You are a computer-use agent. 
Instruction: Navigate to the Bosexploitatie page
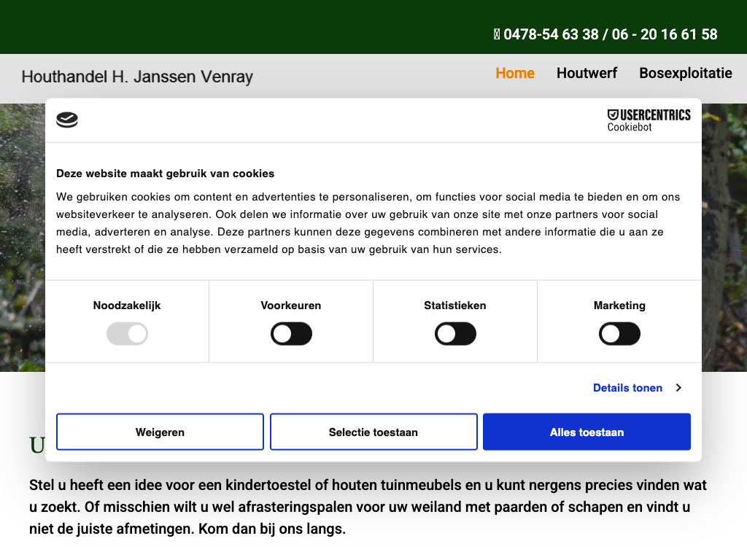pos(685,73)
